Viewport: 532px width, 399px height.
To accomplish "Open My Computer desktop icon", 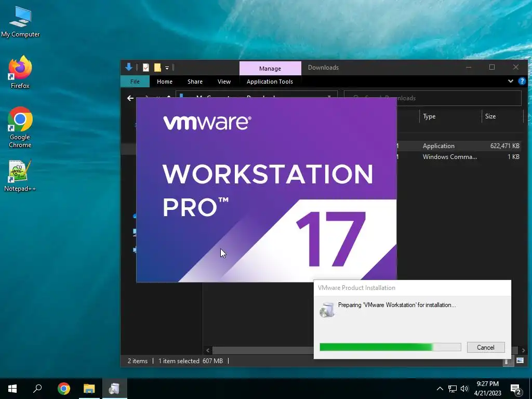I will [20, 22].
